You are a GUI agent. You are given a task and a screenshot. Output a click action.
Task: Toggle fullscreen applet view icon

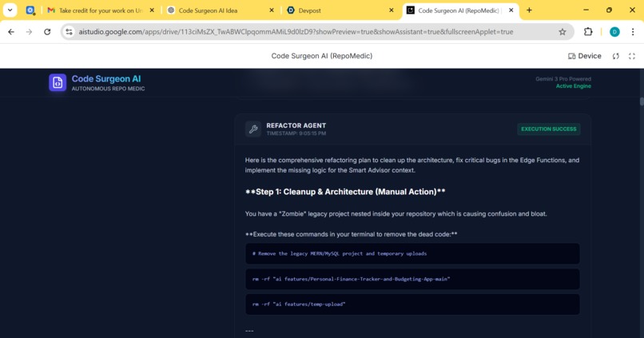pyautogui.click(x=632, y=56)
